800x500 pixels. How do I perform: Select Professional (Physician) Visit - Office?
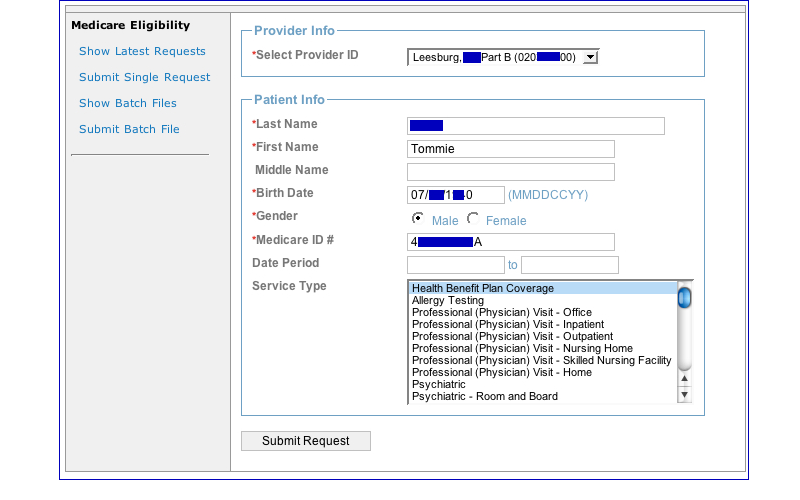(x=543, y=312)
